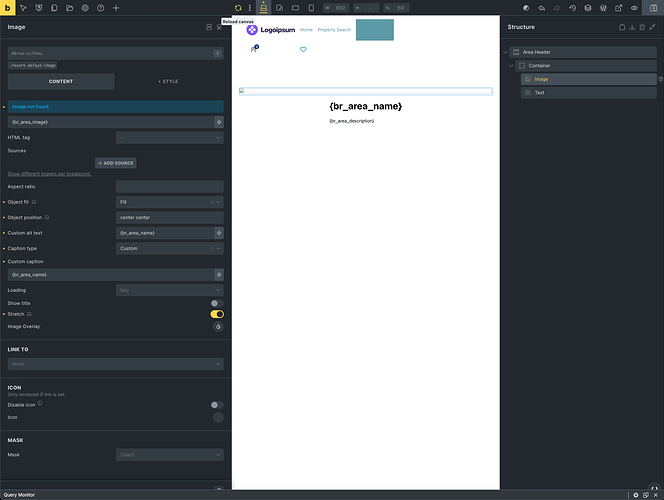Image resolution: width=664 pixels, height=500 pixels.
Task: Collapse the Container tree item
Action: pyautogui.click(x=511, y=66)
